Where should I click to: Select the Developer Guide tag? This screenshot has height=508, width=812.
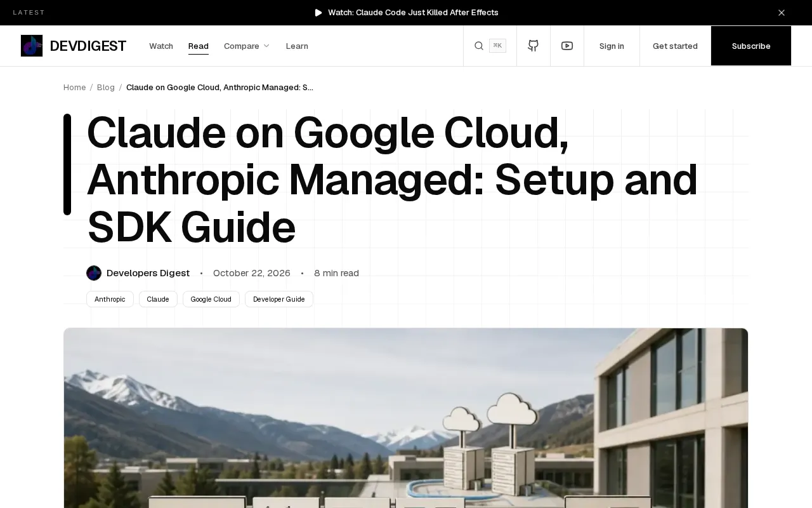tap(279, 299)
